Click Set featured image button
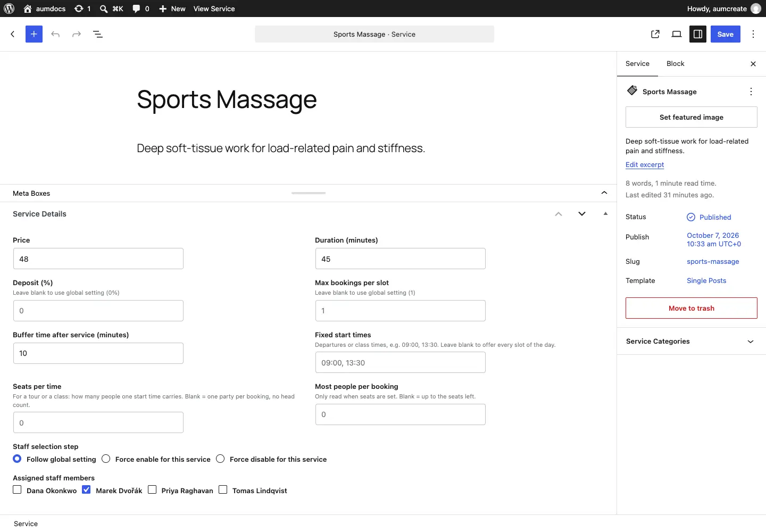This screenshot has width=766, height=532. coord(692,117)
